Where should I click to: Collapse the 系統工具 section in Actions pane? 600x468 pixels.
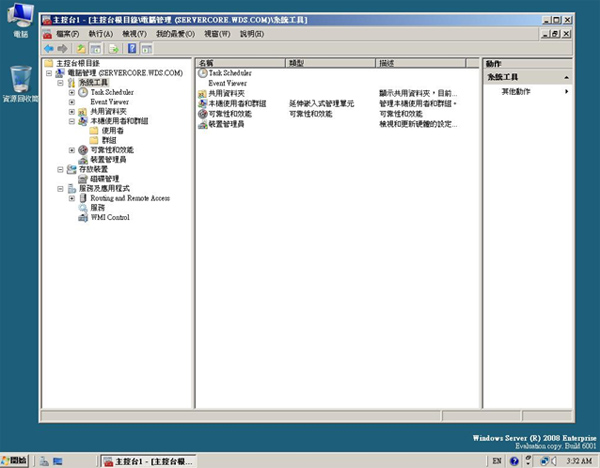(567, 77)
